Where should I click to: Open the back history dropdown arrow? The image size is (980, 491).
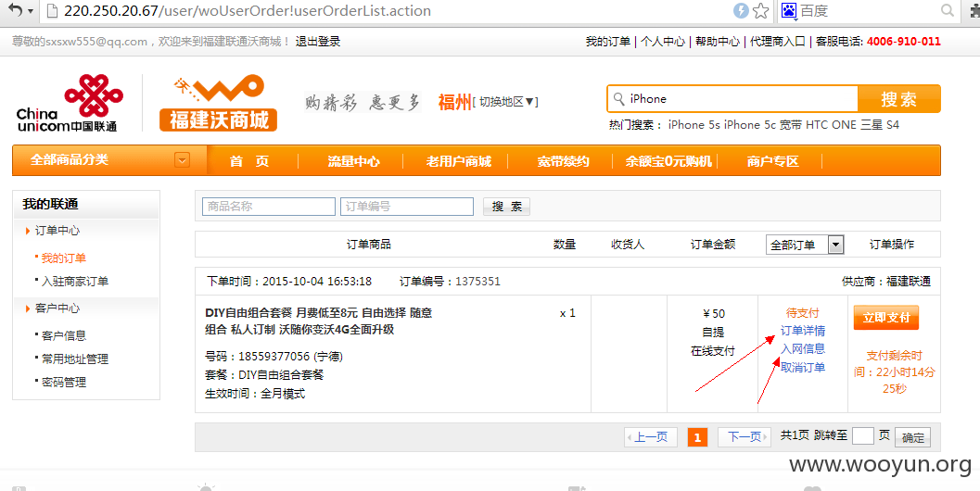pos(31,11)
